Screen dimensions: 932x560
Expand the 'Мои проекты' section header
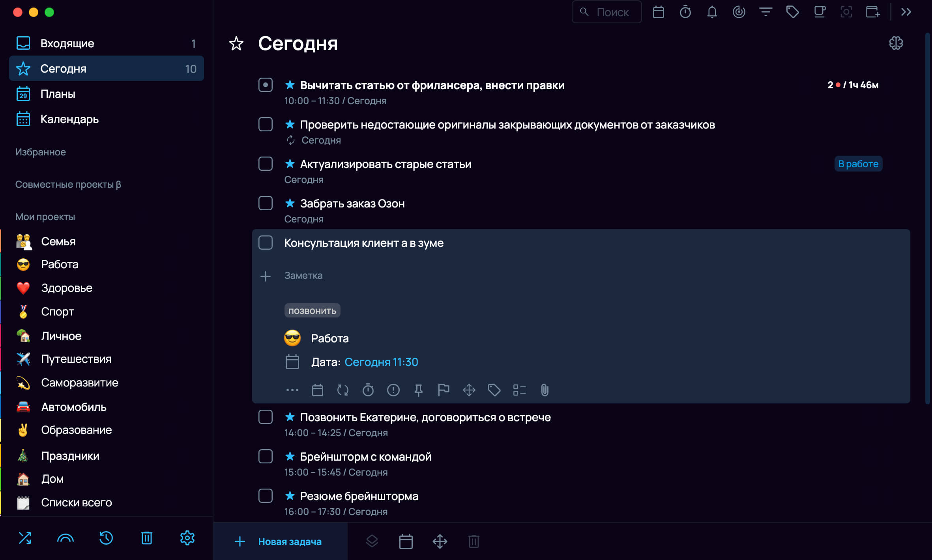pyautogui.click(x=45, y=217)
